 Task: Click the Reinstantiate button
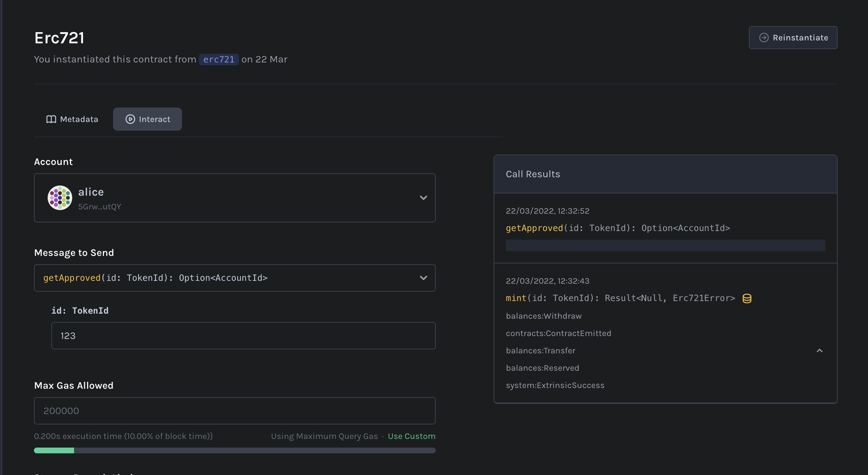click(793, 37)
